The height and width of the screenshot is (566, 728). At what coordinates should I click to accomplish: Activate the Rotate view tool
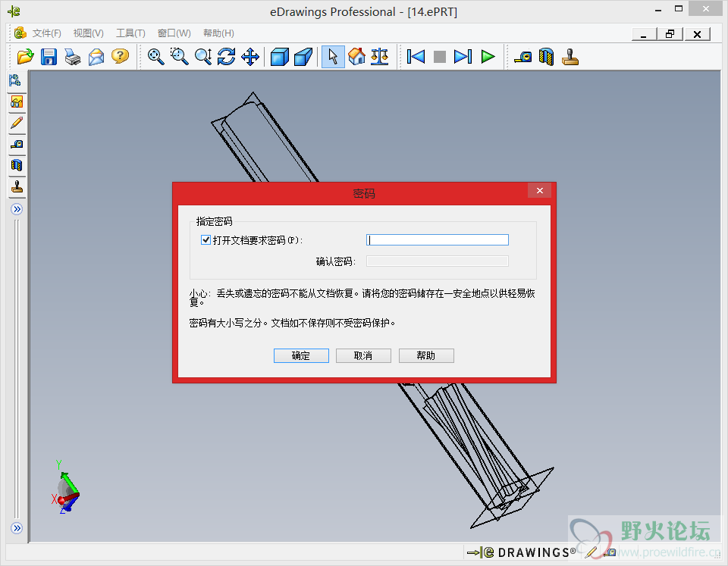click(227, 57)
